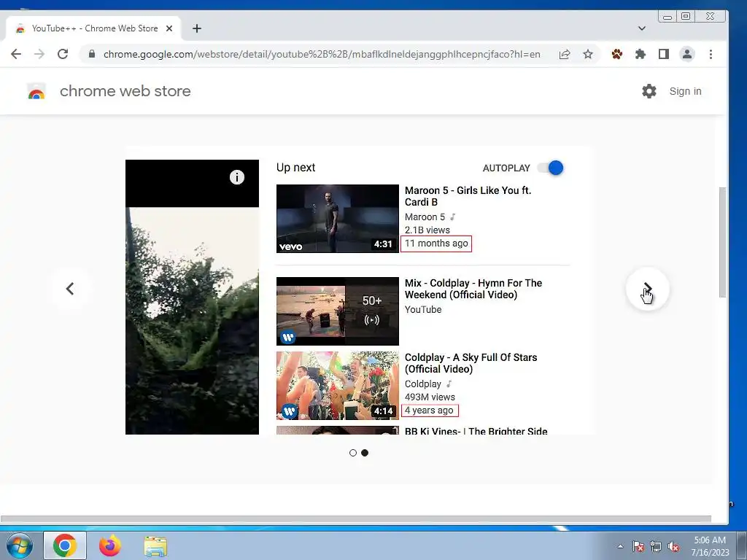This screenshot has width=747, height=560.
Task: Select the second carousel dot
Action: click(365, 453)
